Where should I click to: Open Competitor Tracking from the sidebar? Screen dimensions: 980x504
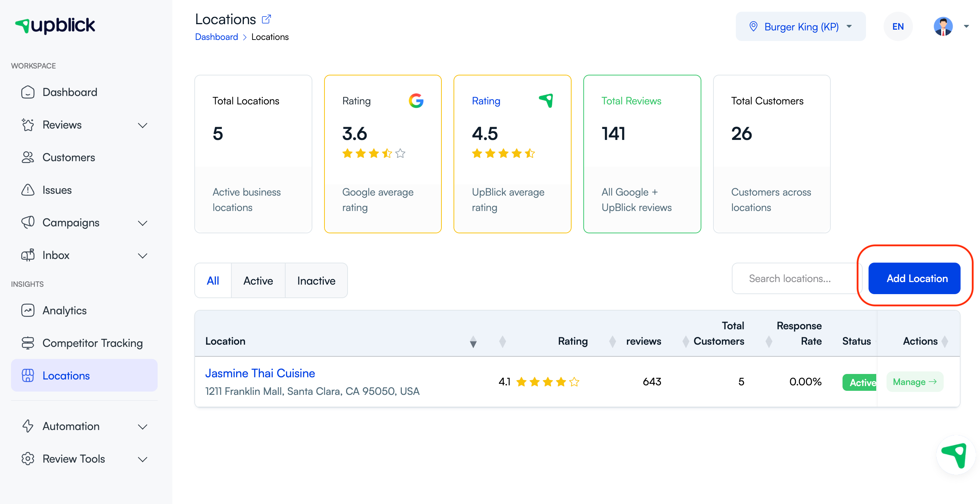[84, 343]
